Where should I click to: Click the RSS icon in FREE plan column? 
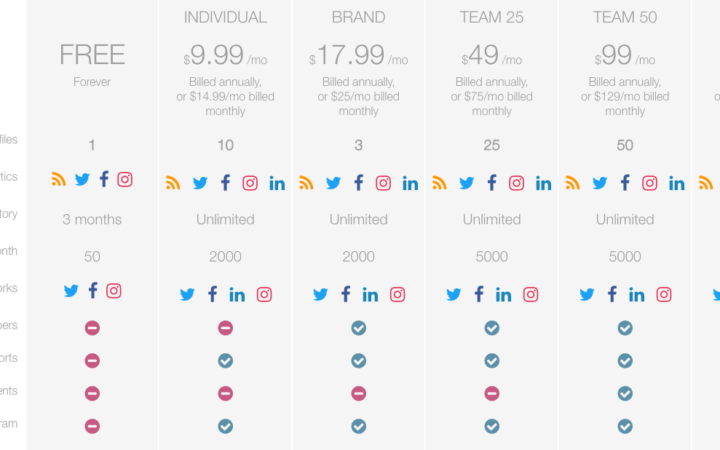pos(59,180)
